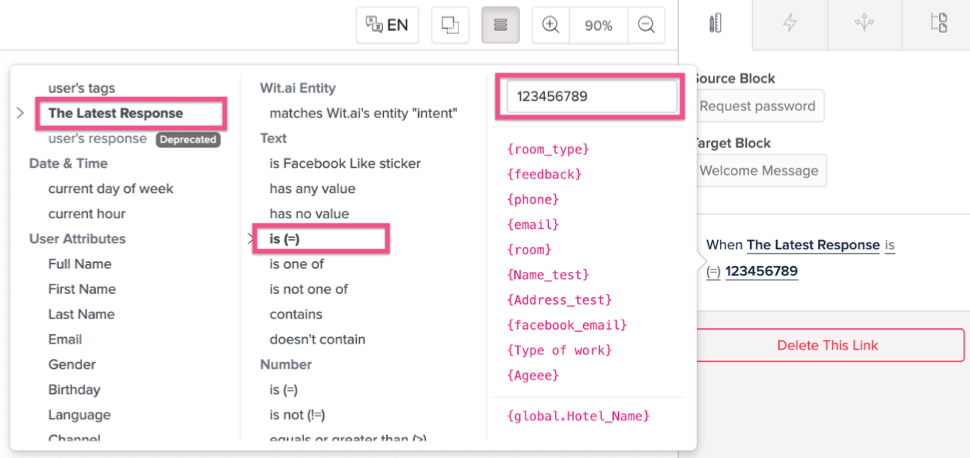The image size is (970, 458).
Task: Switch to the lightning bolt tab
Action: [790, 24]
